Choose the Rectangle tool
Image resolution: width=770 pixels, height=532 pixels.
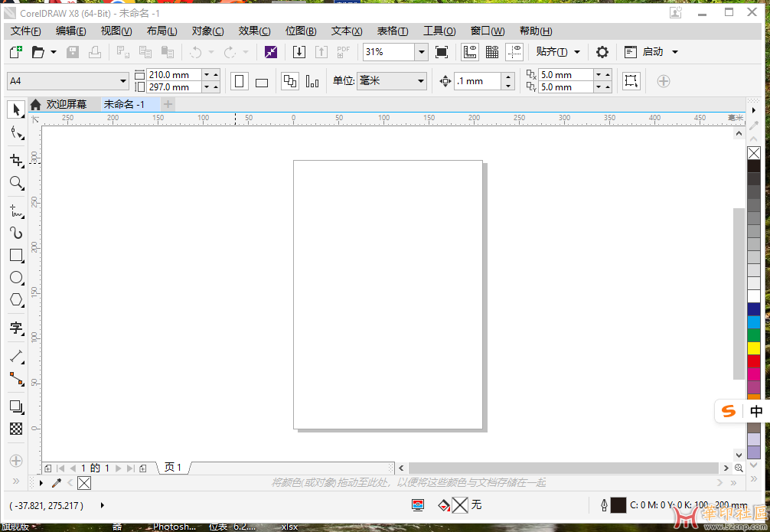[16, 255]
